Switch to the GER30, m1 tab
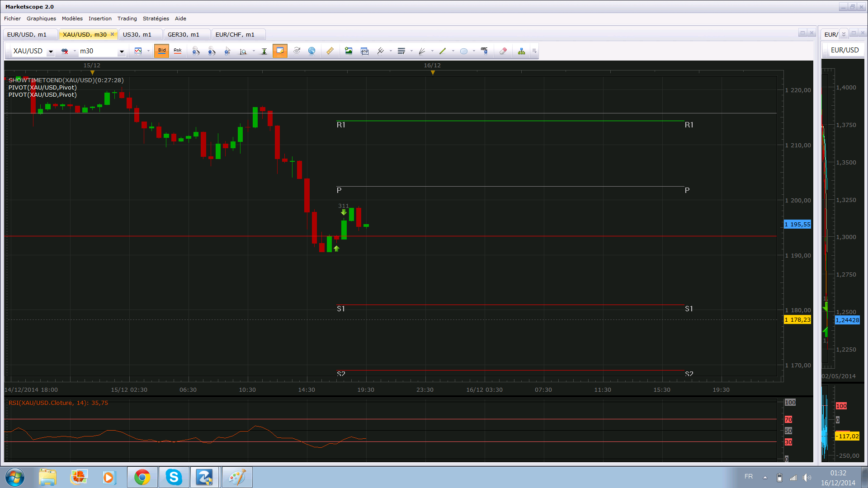This screenshot has width=868, height=488. tap(183, 34)
